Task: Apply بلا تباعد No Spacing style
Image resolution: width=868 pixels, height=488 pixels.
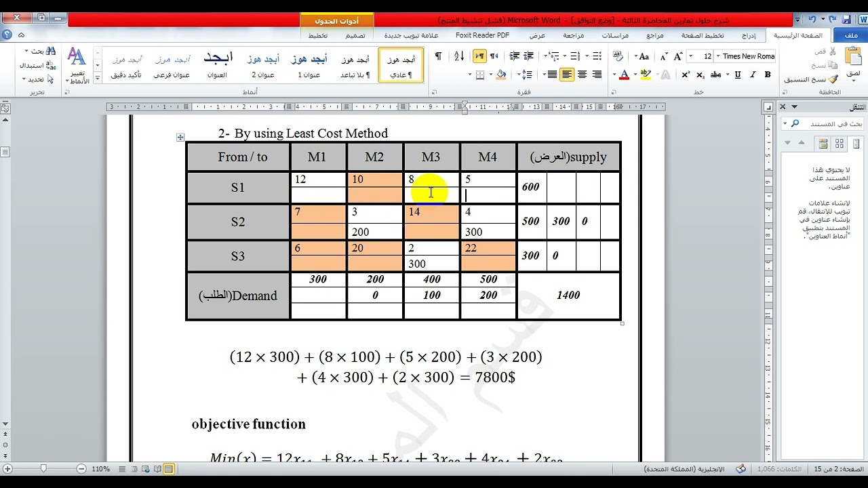Action: (x=355, y=65)
